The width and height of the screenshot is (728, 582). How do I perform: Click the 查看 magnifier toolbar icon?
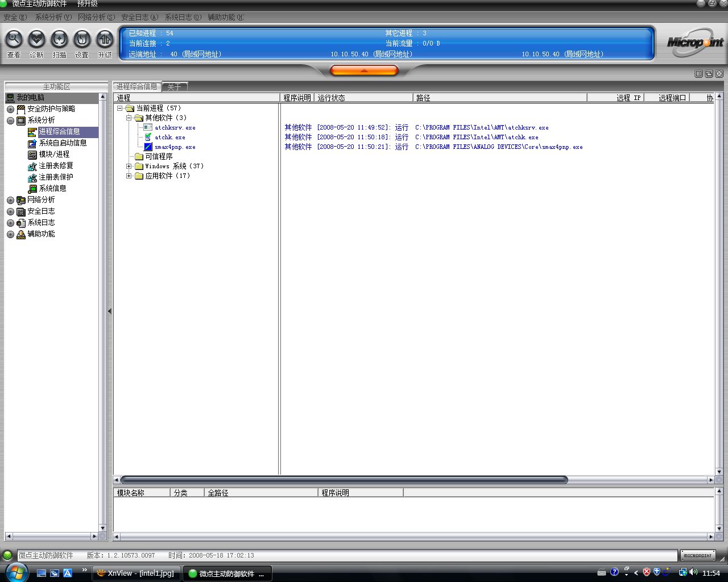click(14, 39)
